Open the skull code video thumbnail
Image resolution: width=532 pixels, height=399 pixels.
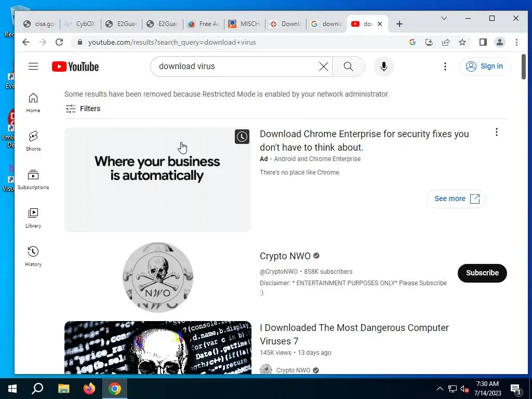(x=158, y=348)
